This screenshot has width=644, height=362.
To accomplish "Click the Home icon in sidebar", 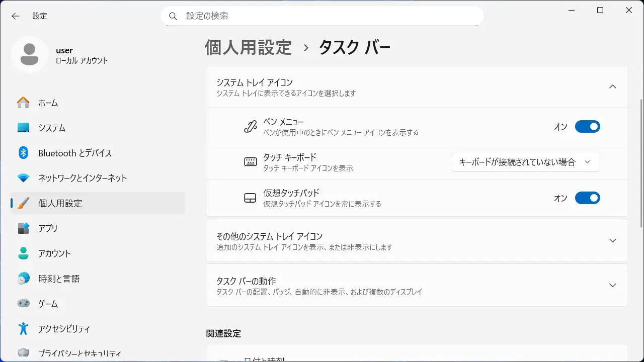I will click(23, 103).
